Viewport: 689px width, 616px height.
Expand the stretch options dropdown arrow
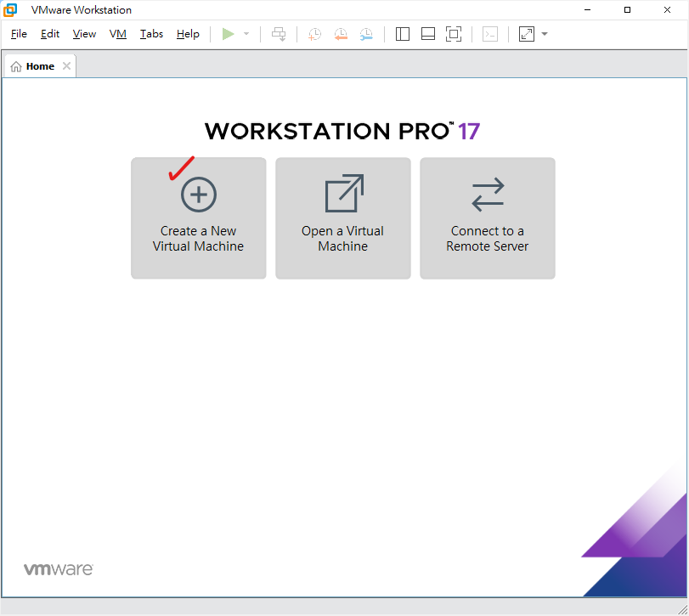(545, 34)
